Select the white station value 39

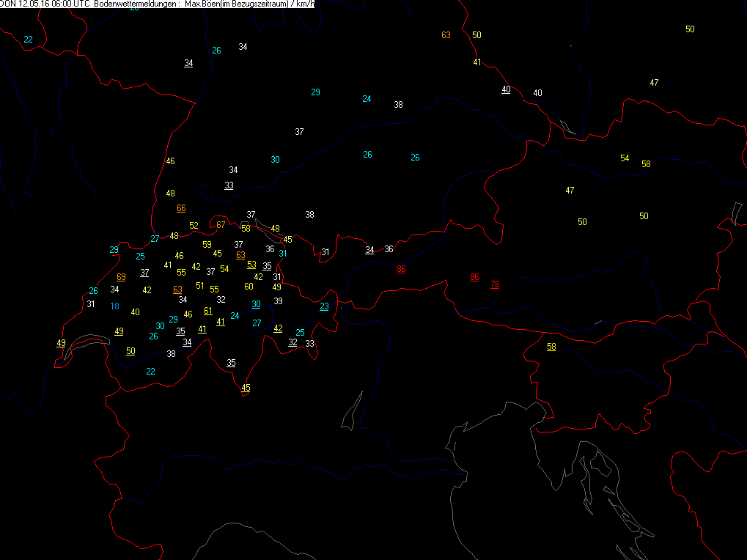click(278, 301)
